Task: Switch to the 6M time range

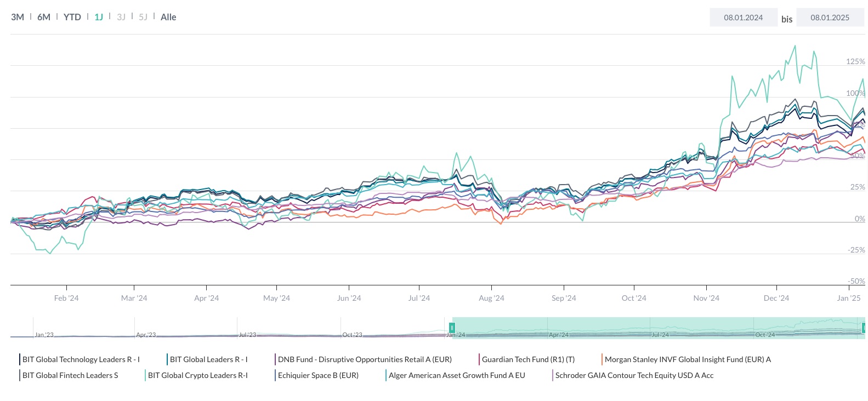Action: click(44, 17)
